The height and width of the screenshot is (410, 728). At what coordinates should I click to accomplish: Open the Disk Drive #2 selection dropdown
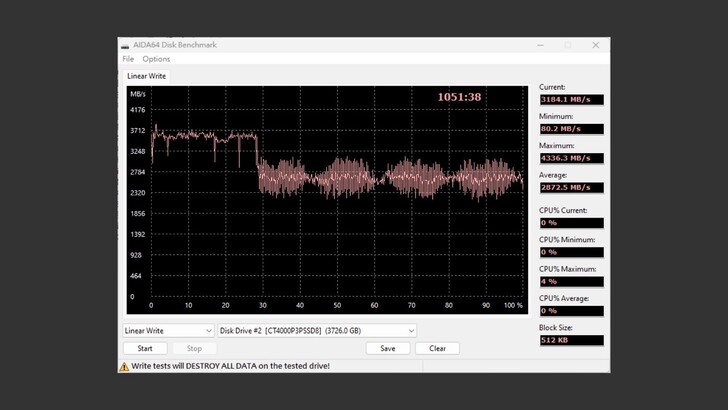pos(316,331)
